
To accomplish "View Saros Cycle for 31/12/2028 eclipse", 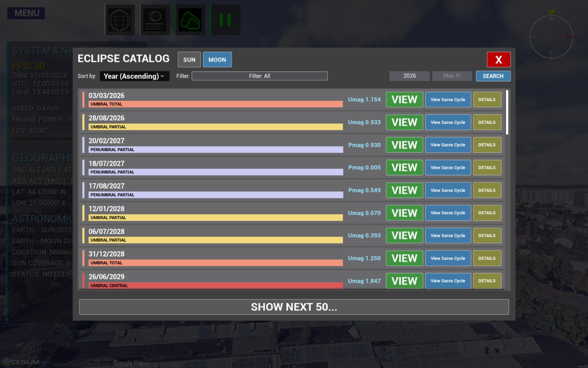I will click(448, 258).
